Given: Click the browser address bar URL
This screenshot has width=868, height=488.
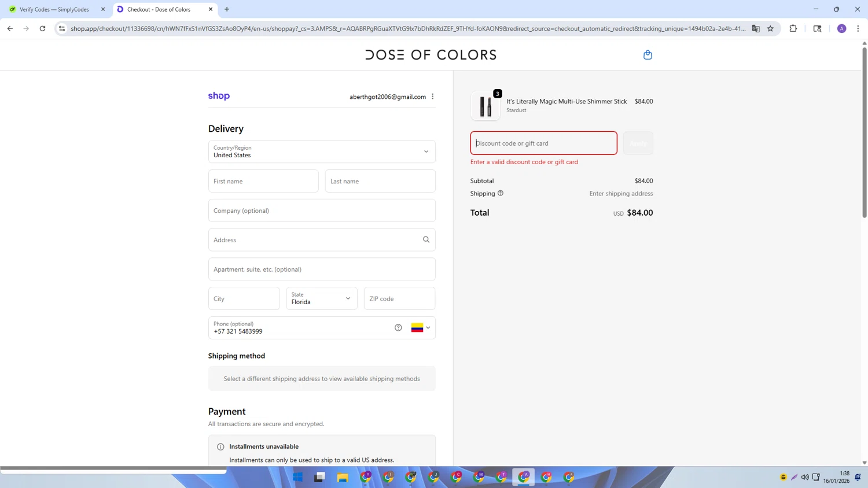Looking at the screenshot, I should [408, 28].
